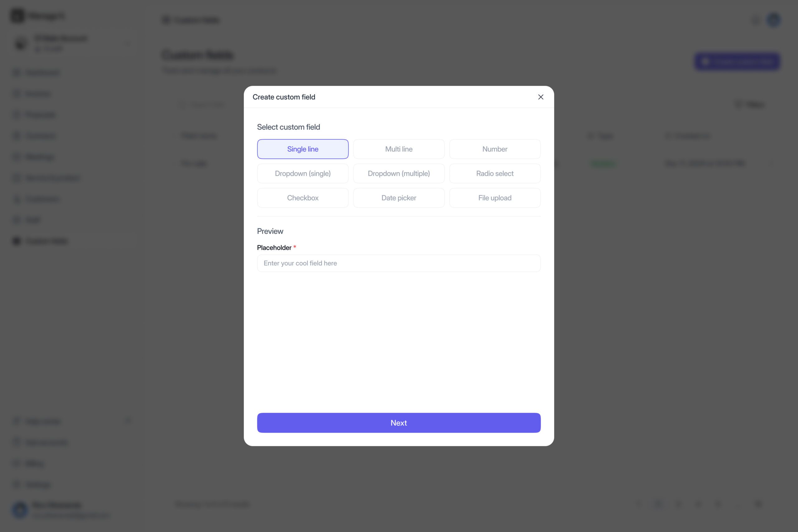This screenshot has height=532, width=798.
Task: Pick the File upload field type
Action: point(495,198)
